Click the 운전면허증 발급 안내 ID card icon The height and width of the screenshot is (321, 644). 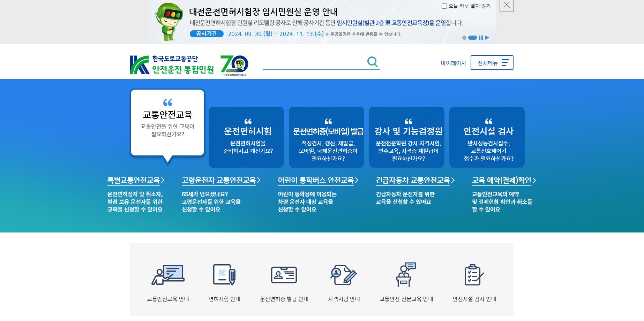(284, 275)
